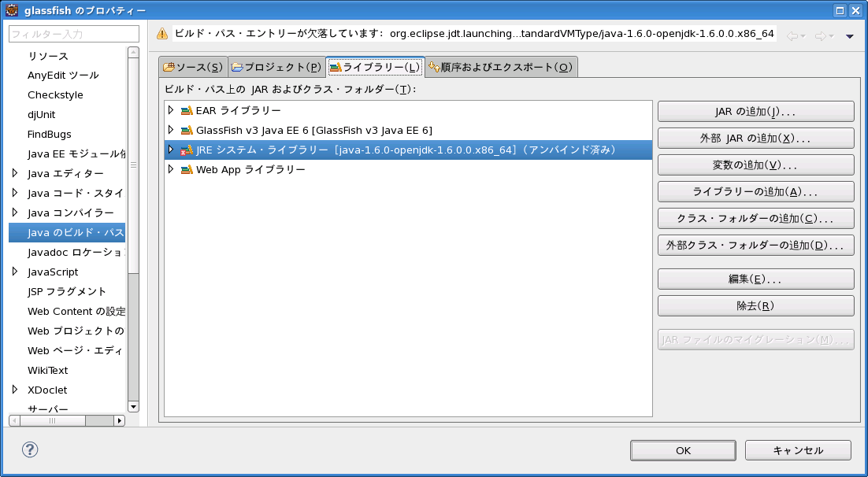This screenshot has height=477, width=868.
Task: Expand the JavaScript tree node
Action: pos(15,271)
